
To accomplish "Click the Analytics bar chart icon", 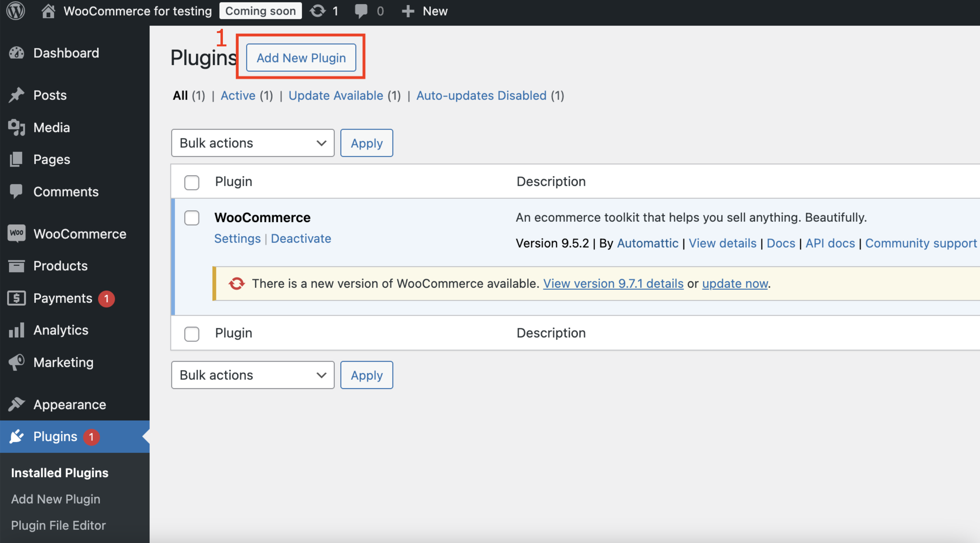I will 16,330.
